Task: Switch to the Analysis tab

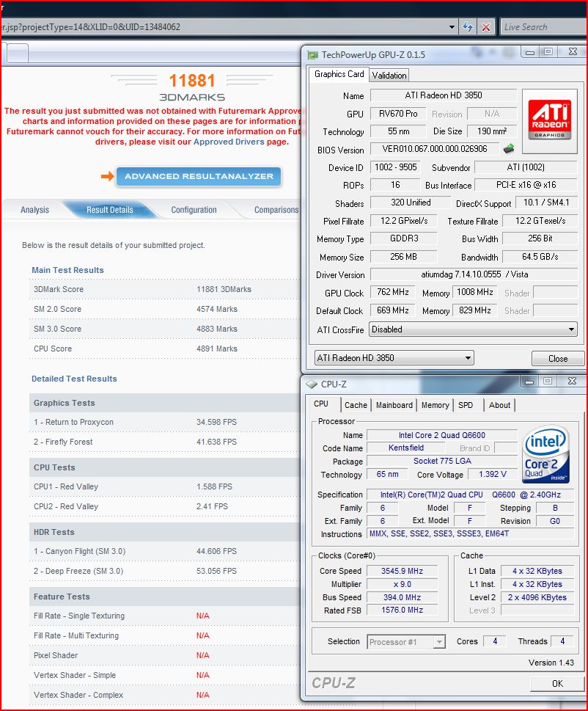Action: point(34,210)
